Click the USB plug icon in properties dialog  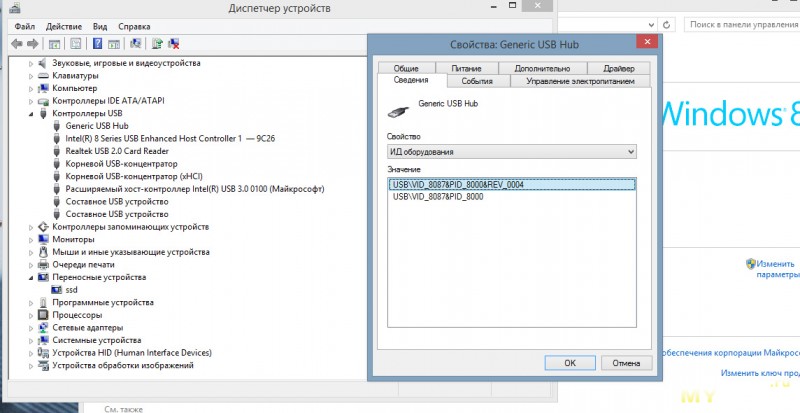coord(398,111)
